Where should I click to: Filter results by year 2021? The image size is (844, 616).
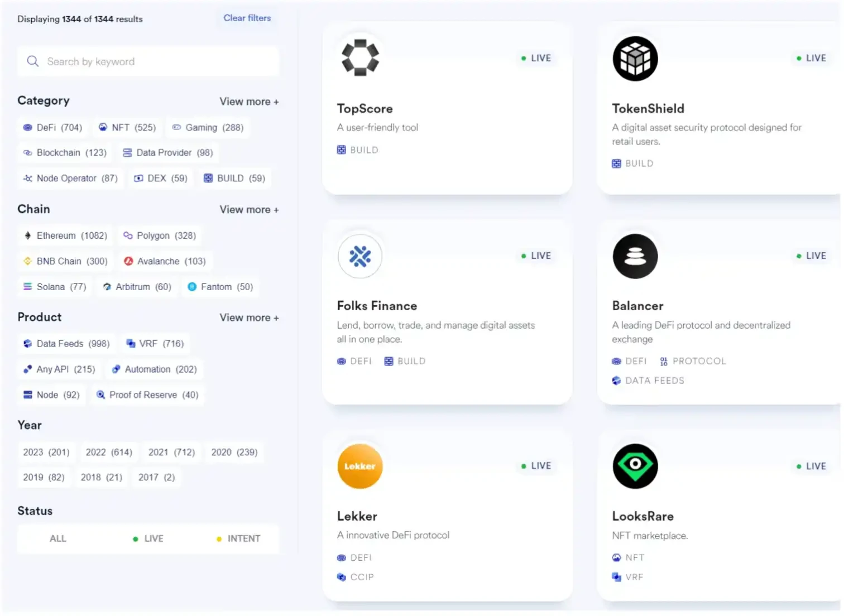(x=172, y=453)
